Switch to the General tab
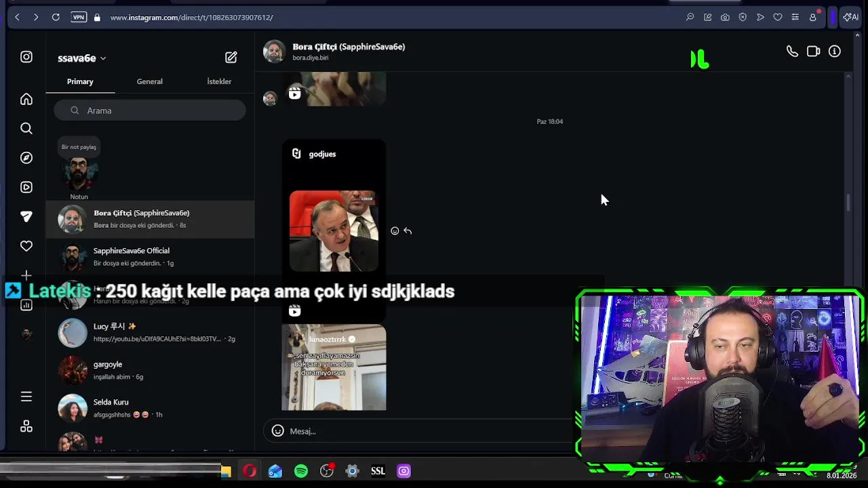 [x=149, y=81]
